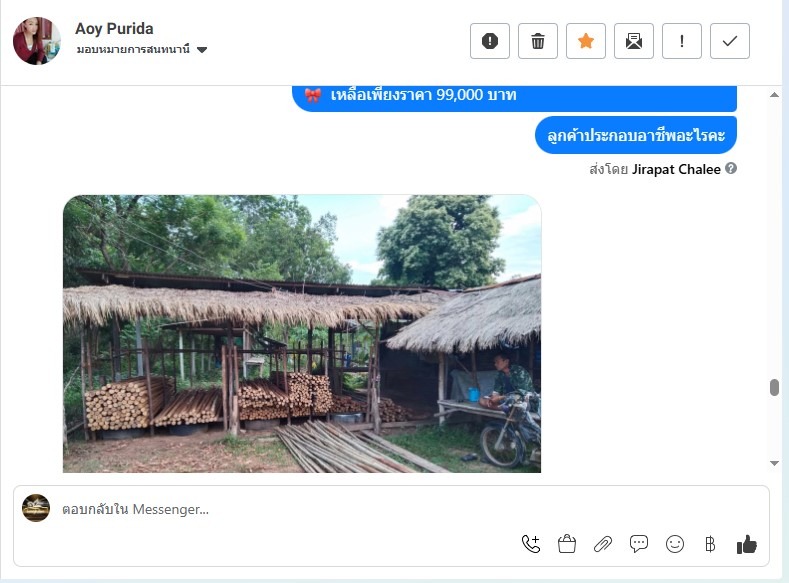The image size is (789, 583).
Task: Delete conversation with trash icon
Action: coord(537,41)
